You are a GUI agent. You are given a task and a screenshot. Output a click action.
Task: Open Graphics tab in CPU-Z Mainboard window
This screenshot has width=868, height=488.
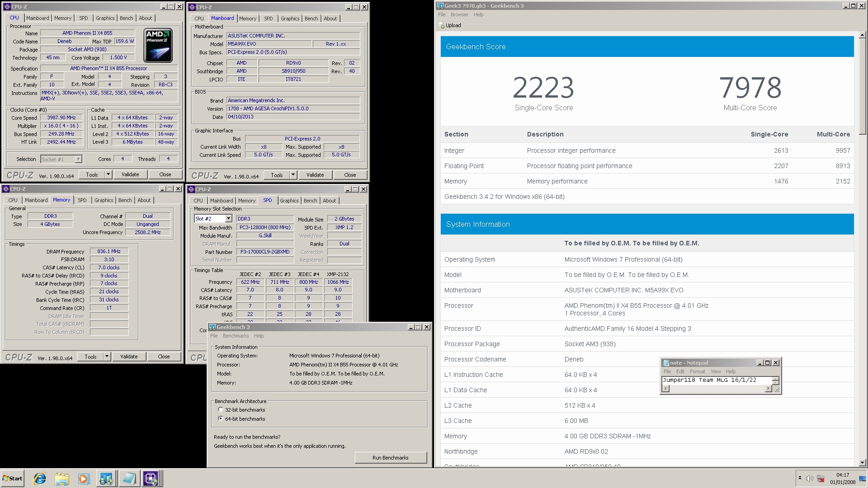290,19
